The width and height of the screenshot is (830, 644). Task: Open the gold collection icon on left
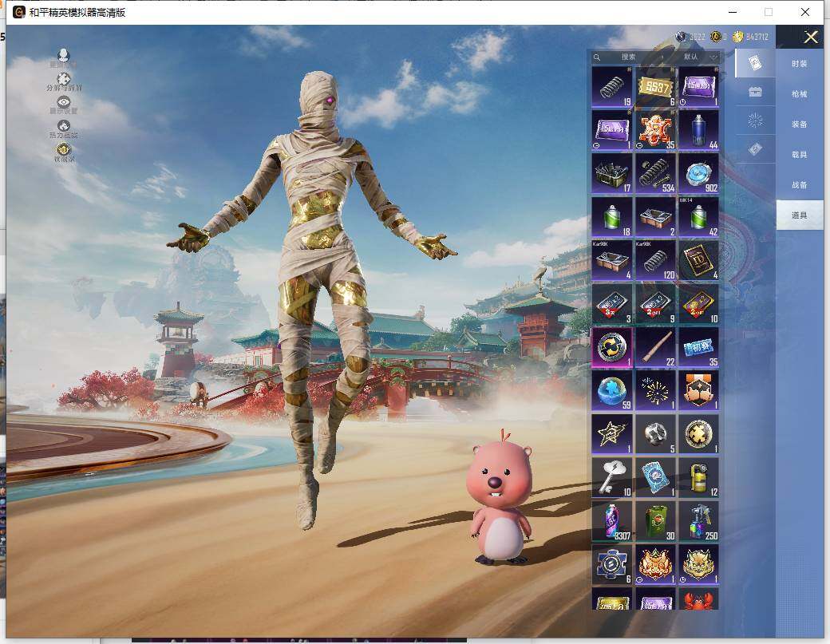point(64,149)
